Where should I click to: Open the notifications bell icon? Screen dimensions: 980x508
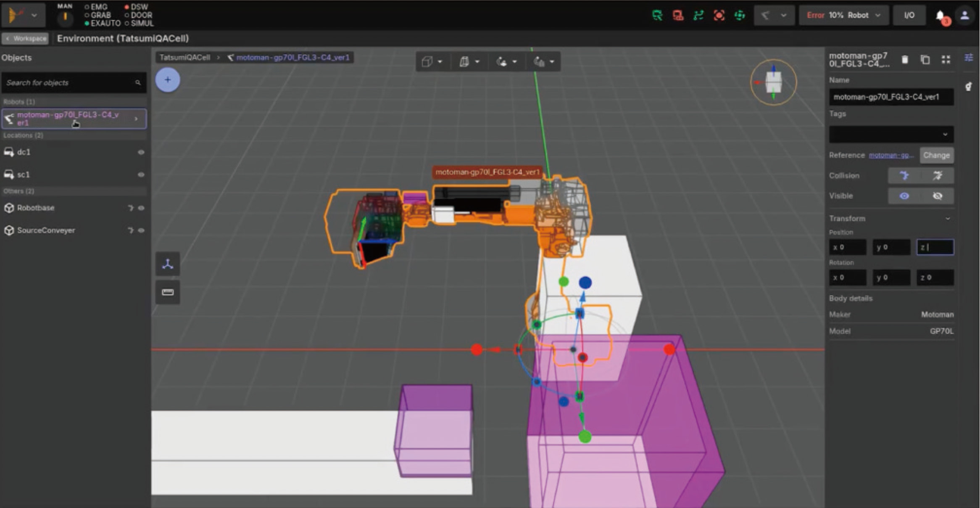tap(940, 16)
